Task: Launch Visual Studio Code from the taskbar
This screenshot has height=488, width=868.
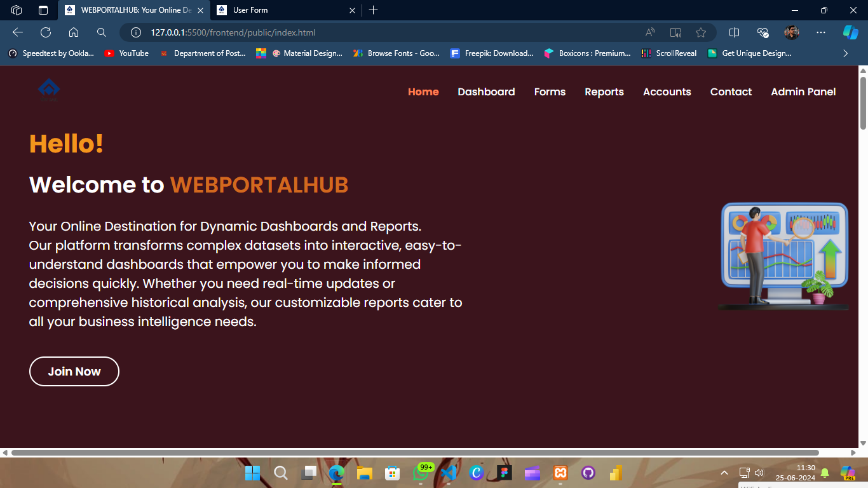Action: click(449, 473)
